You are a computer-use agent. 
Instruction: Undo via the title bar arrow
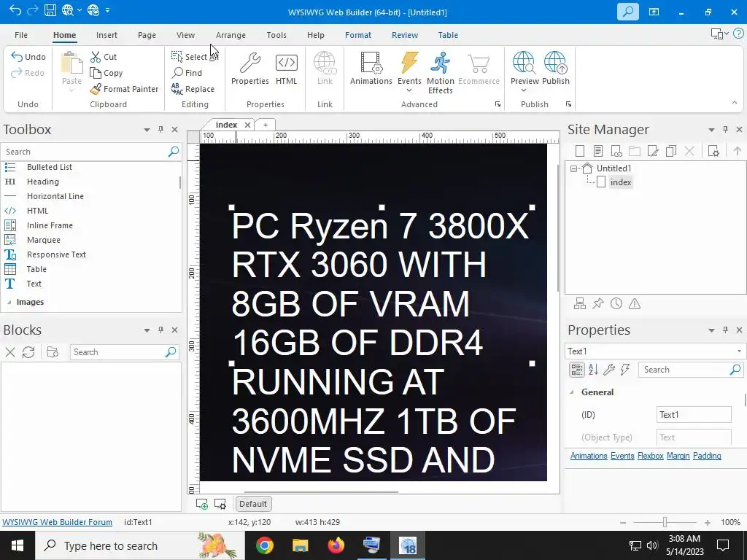pyautogui.click(x=15, y=10)
